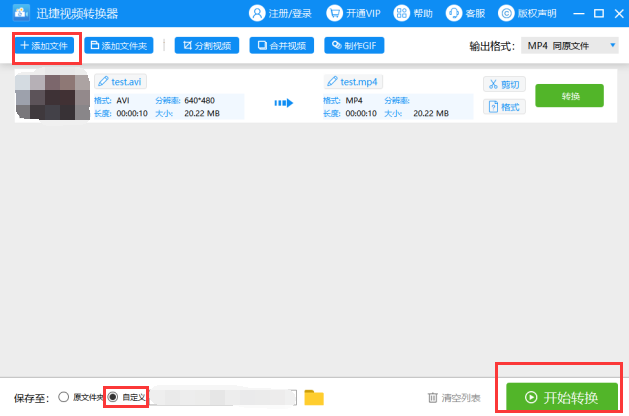The image size is (629, 416).
Task: View the 版权声明 copyright icon
Action: coord(506,13)
